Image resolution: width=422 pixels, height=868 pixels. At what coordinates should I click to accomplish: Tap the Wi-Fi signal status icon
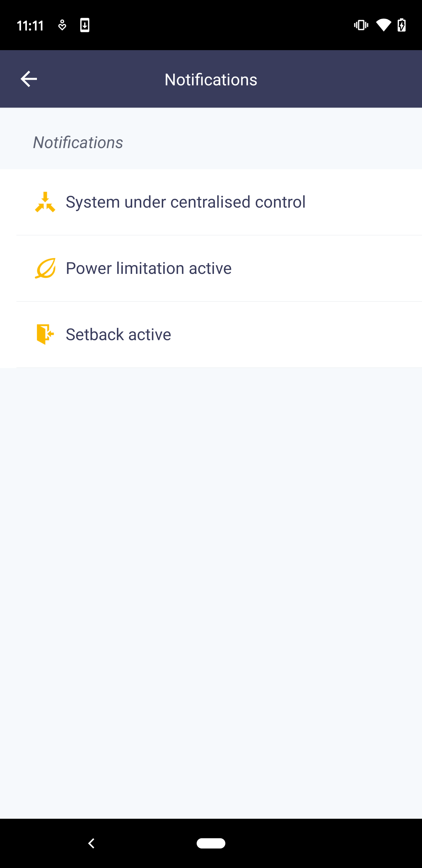point(383,25)
